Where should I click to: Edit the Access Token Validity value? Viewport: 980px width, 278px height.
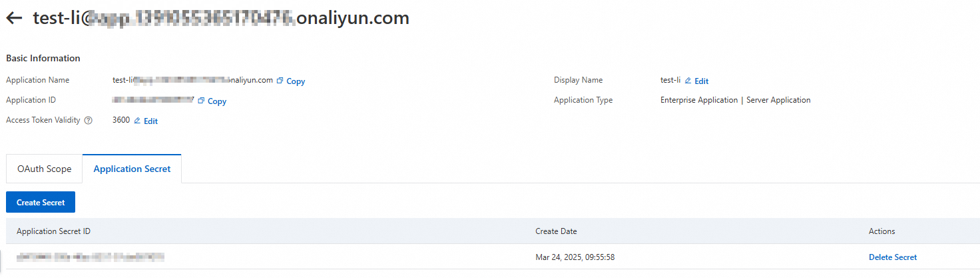point(150,121)
